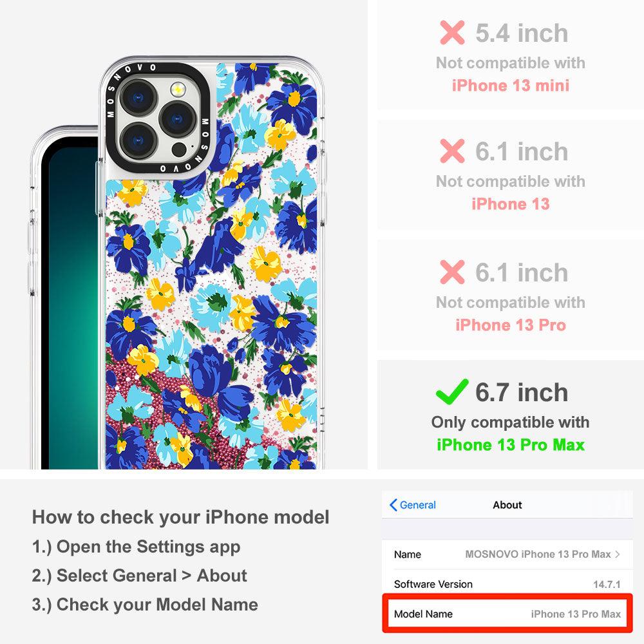Click the iPhone 13 Pro Max green text
This screenshot has height=644, width=644.
(x=511, y=445)
